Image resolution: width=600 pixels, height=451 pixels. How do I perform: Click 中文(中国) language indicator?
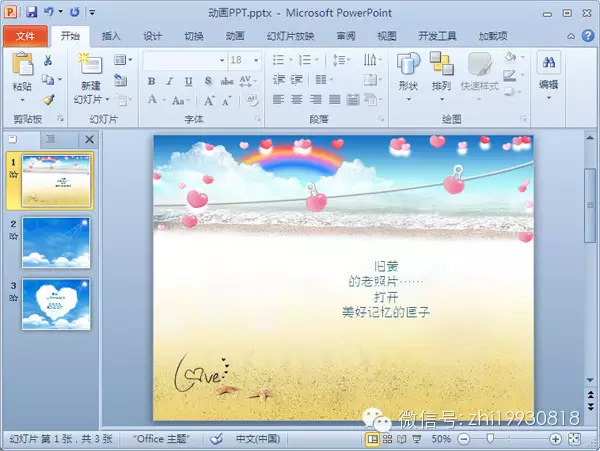(258, 439)
